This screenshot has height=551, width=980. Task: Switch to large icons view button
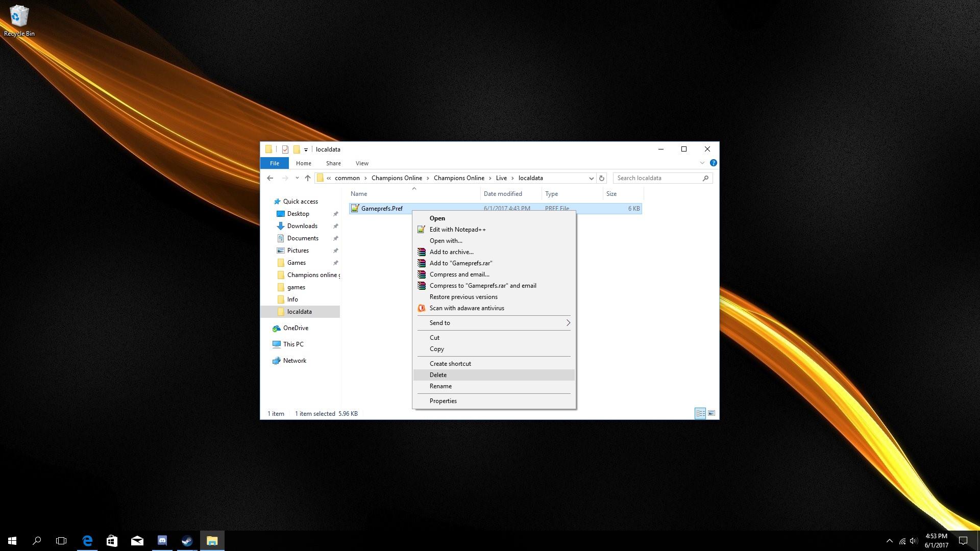712,413
